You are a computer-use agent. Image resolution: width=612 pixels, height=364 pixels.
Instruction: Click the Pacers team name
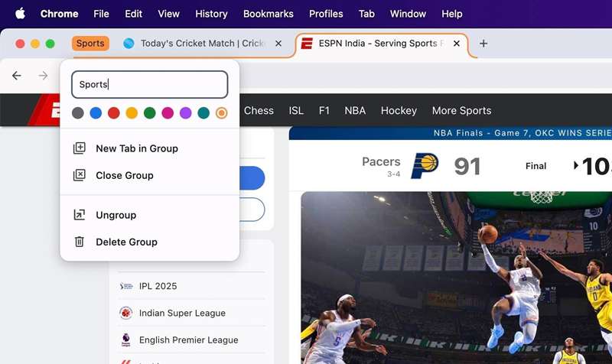[x=381, y=161]
